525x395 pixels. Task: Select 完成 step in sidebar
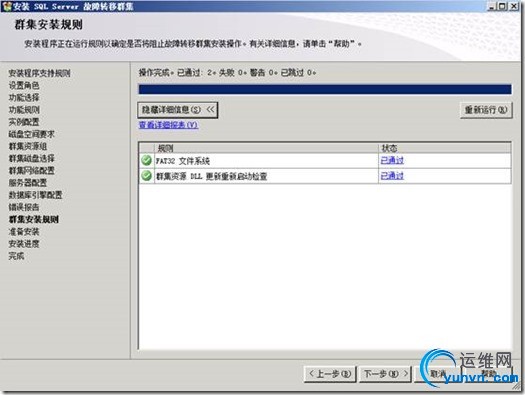point(16,256)
